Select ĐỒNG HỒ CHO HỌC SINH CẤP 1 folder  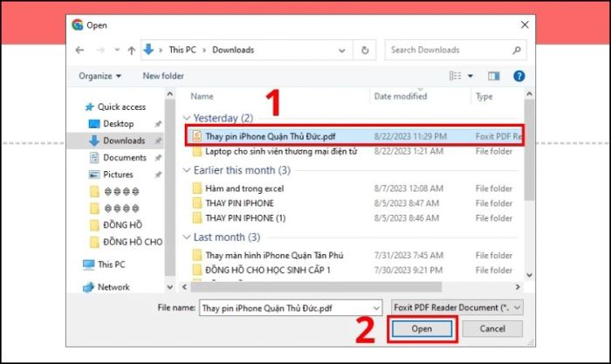coord(268,270)
